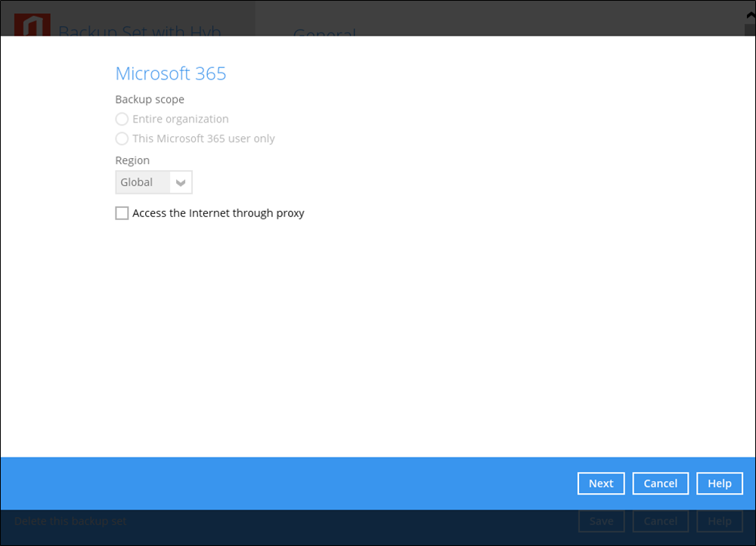Image resolution: width=756 pixels, height=546 pixels.
Task: Click the Backup Set title in background window
Action: pos(139,30)
